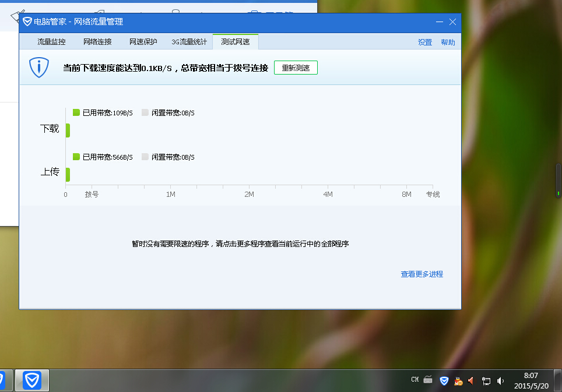Click the 重新测速 button
Image resolution: width=562 pixels, height=392 pixels.
[x=296, y=68]
